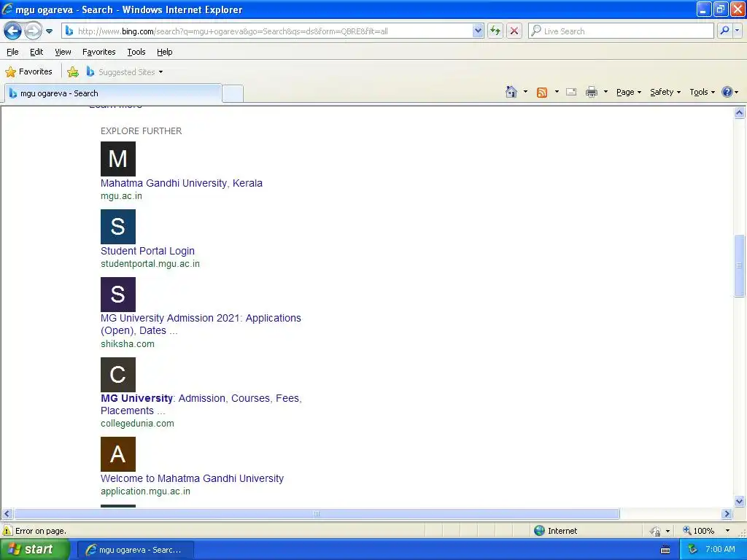Click the 'M' tile thumbnail
Image resolution: width=747 pixels, height=560 pixels.
tap(118, 159)
